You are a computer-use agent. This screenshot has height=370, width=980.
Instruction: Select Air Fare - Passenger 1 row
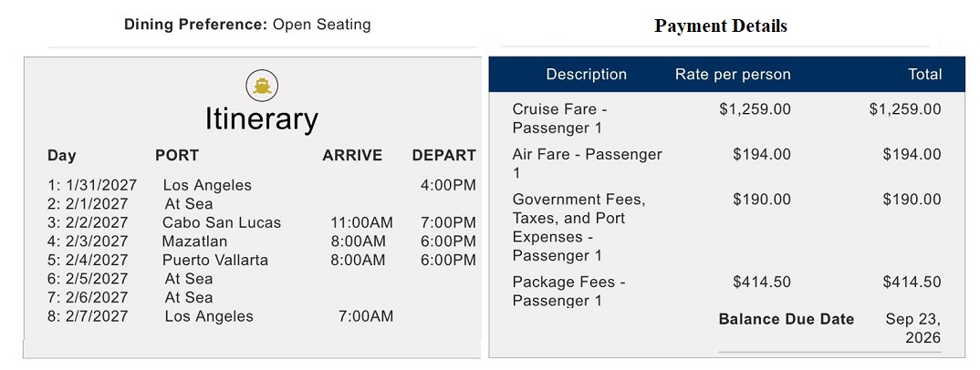click(x=587, y=163)
